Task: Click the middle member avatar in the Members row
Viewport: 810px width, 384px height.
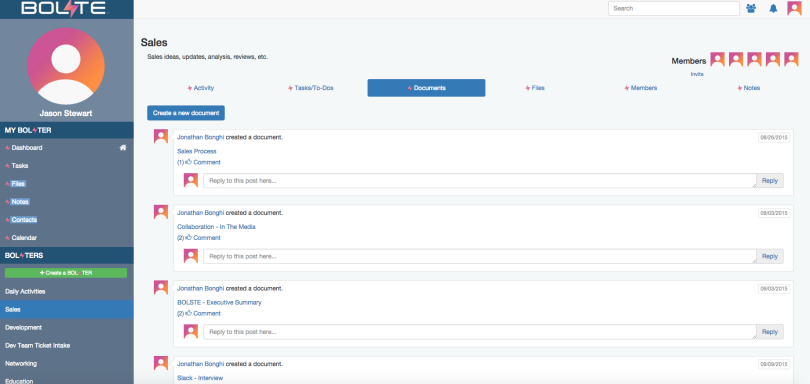Action: pyautogui.click(x=755, y=59)
